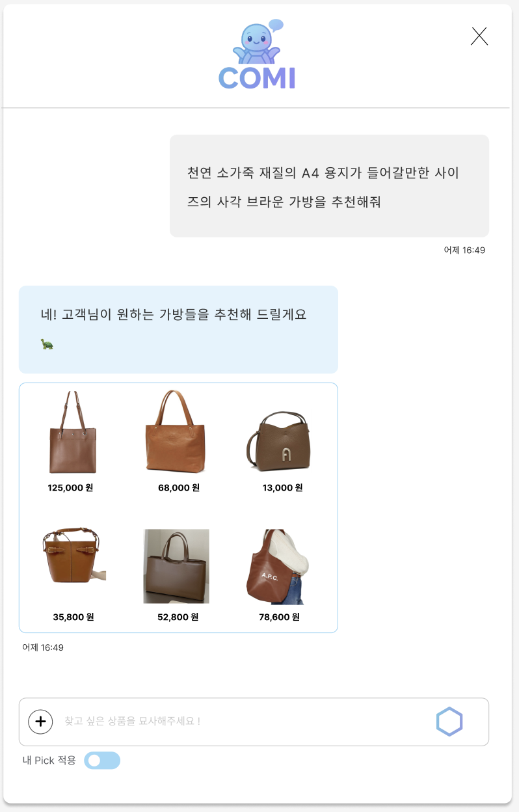Image resolution: width=519 pixels, height=812 pixels.
Task: Click the 68,000 원 price label
Action: (179, 487)
